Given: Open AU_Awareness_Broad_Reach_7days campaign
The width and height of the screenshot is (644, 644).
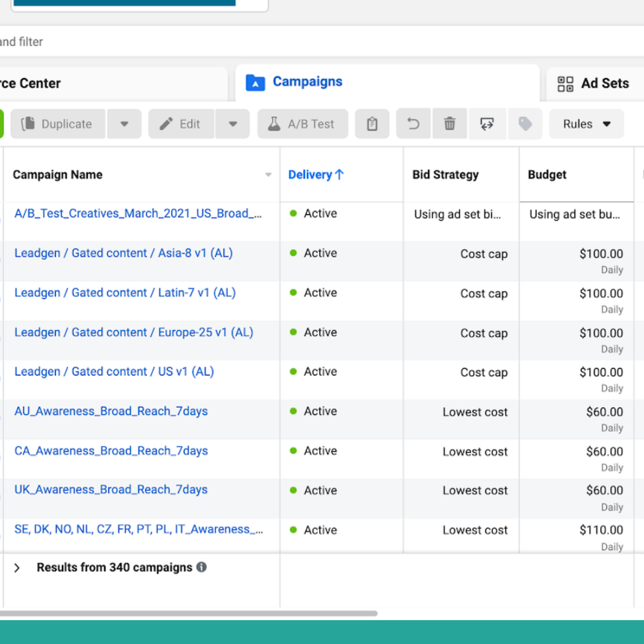Looking at the screenshot, I should pos(111,411).
